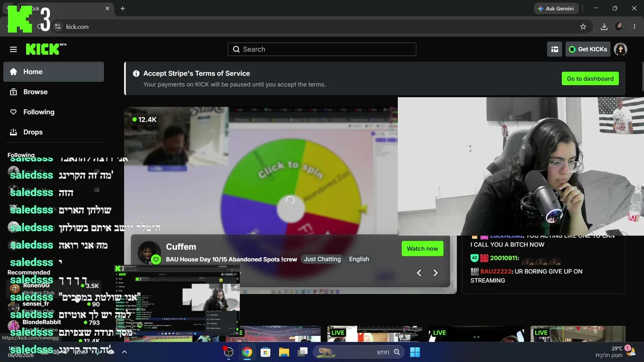Image resolution: width=644 pixels, height=362 pixels.
Task: Click the Home house icon in sidebar
Action: point(14,72)
